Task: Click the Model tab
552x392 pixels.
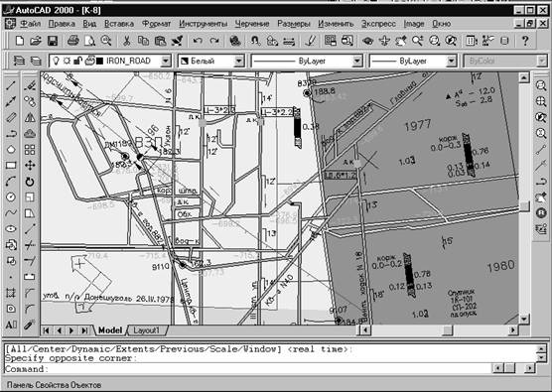Action: click(x=110, y=330)
